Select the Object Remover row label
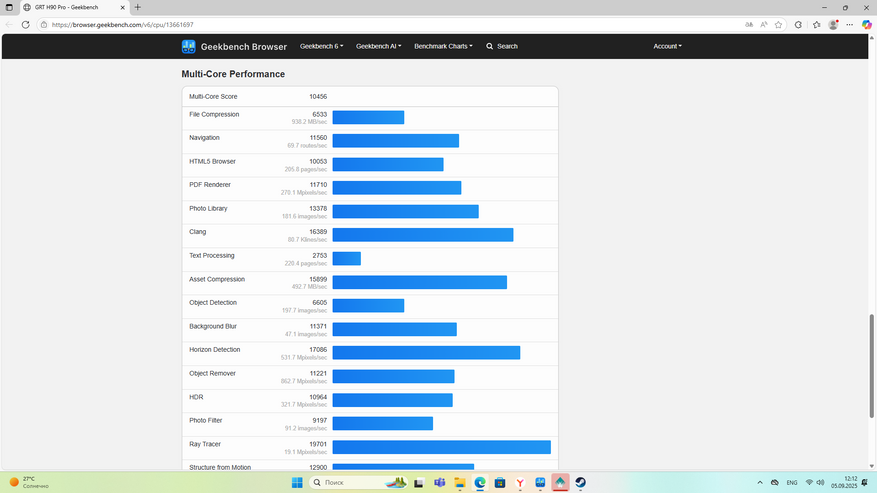The height and width of the screenshot is (493, 877). (x=213, y=373)
